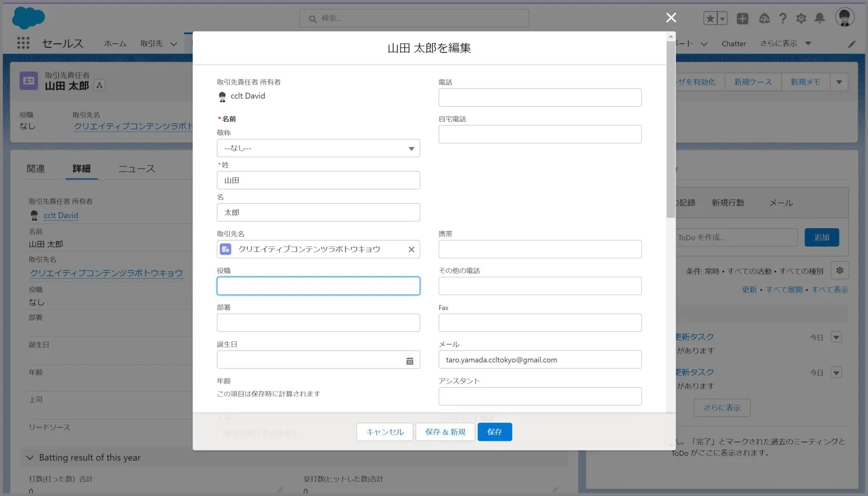This screenshot has width=868, height=496.
Task: Open the 取引先 tab dropdown chevron
Action: click(x=174, y=44)
